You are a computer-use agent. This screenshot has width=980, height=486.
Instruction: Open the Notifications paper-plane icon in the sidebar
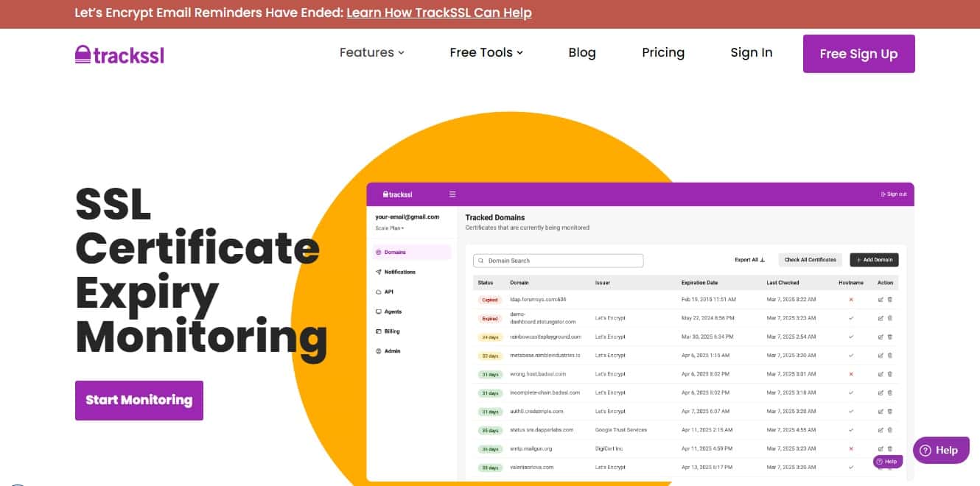[x=378, y=272]
